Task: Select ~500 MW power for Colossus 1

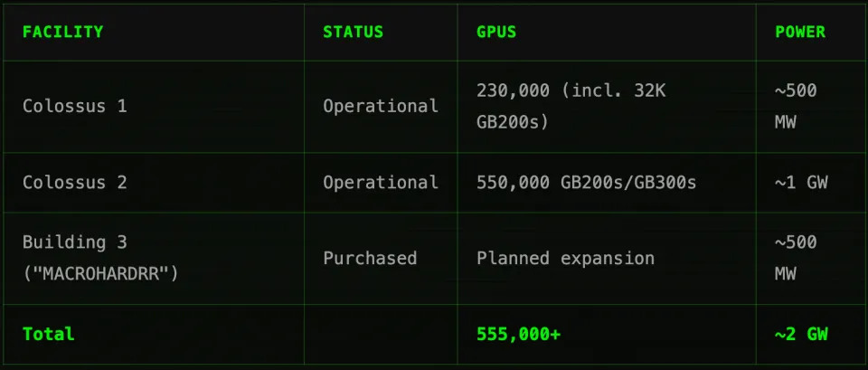Action: (796, 106)
